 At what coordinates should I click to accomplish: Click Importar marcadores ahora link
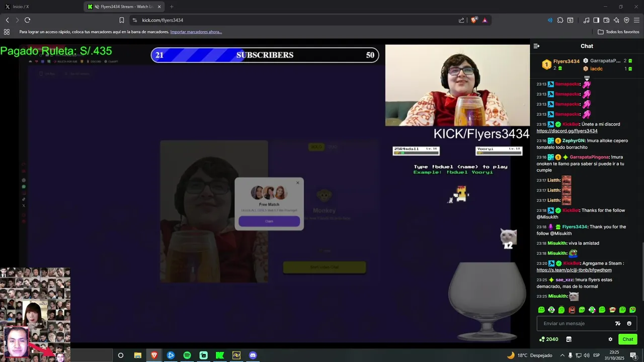tap(196, 32)
